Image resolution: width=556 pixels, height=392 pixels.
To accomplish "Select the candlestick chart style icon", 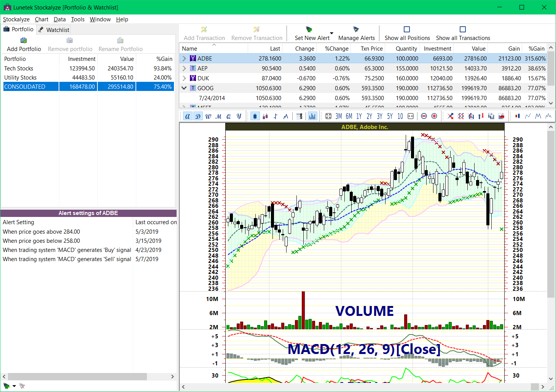I will (255, 116).
